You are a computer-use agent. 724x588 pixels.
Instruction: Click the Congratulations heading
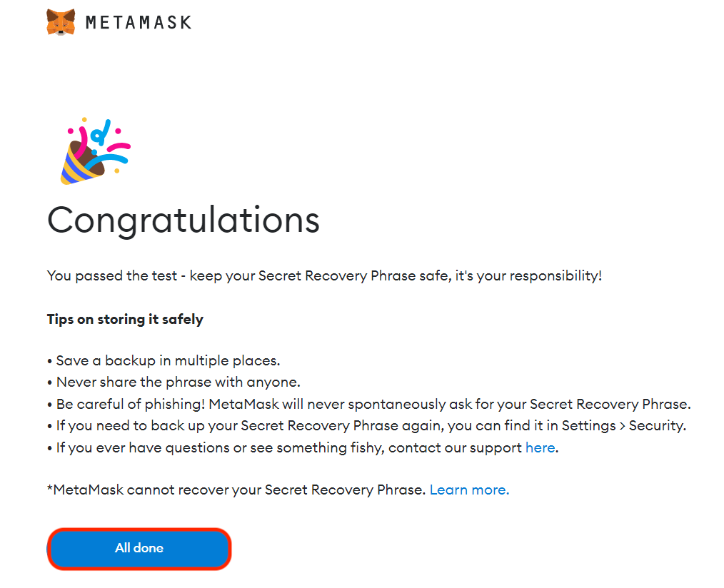coord(183,220)
